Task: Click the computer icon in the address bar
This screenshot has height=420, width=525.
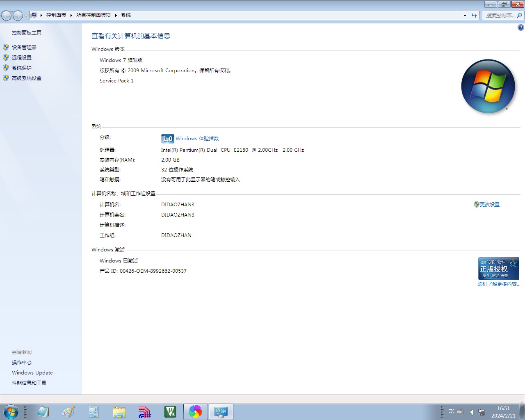Action: point(34,15)
